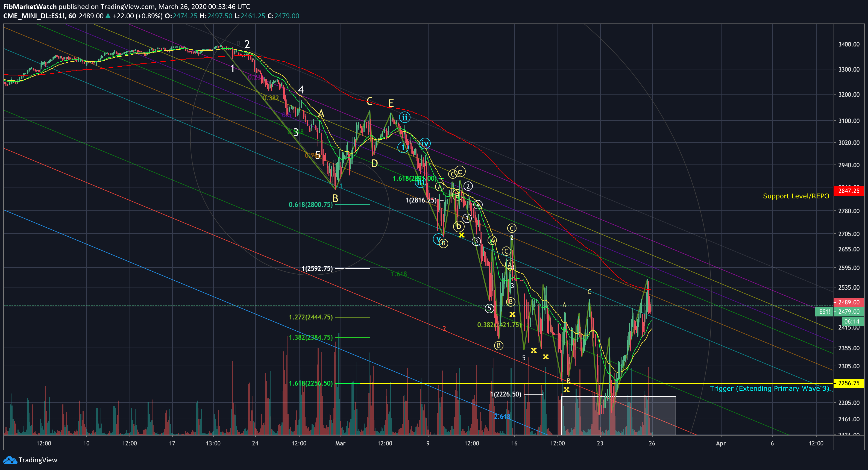Select the 1.618(2256.50) fib label
The image size is (868, 470).
[x=311, y=383]
